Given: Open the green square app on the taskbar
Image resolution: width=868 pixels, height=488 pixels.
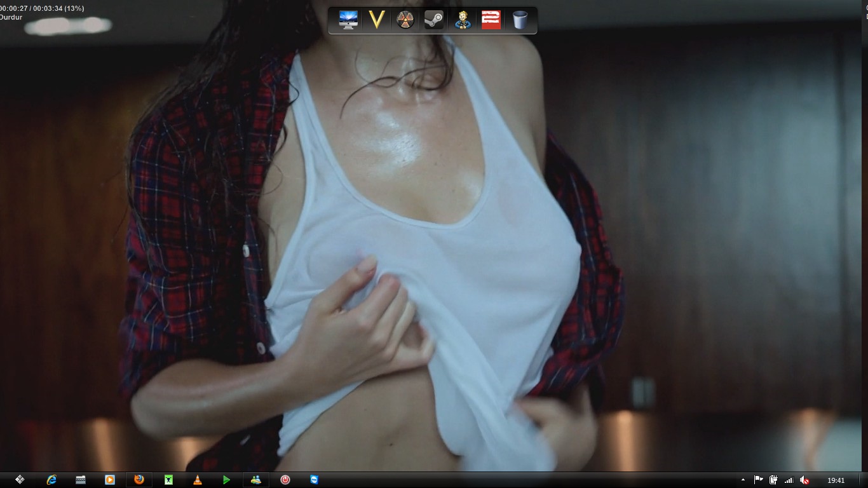Looking at the screenshot, I should [168, 480].
